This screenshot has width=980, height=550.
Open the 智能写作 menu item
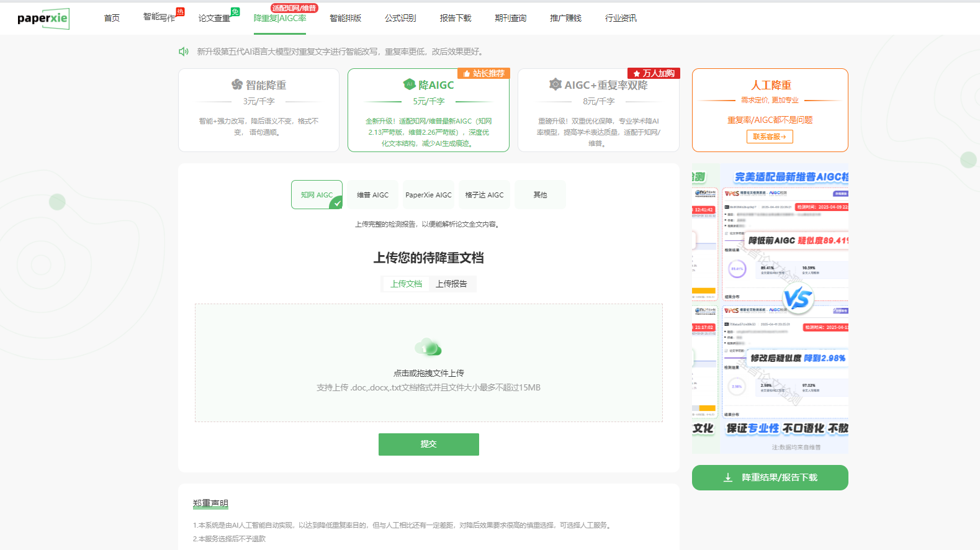click(159, 18)
